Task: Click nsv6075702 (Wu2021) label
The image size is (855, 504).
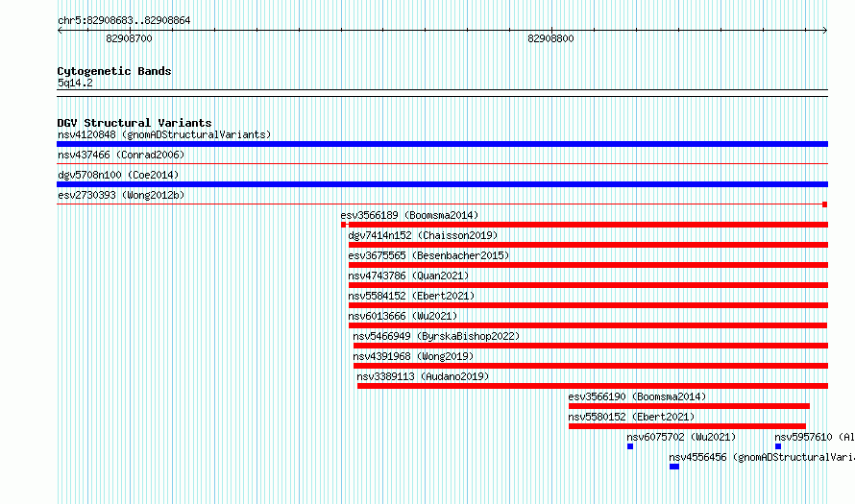Action: [681, 437]
